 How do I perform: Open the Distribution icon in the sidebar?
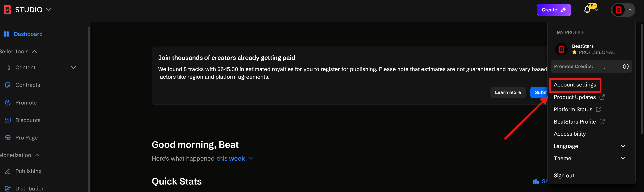(8, 188)
